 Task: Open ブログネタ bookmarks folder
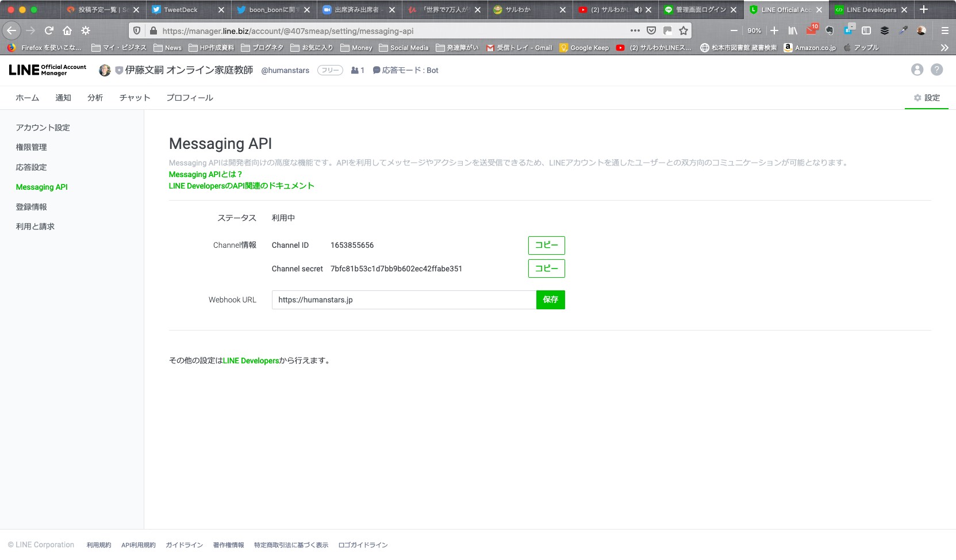(262, 48)
